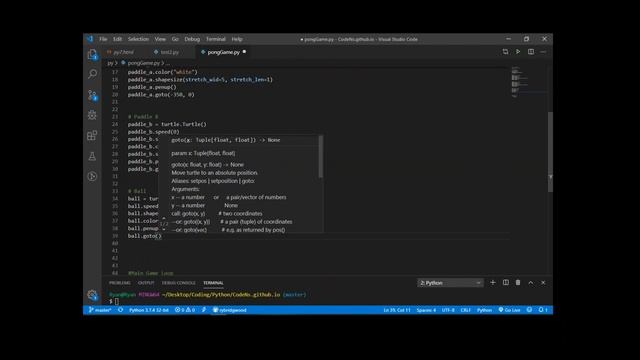
Task: Select the pongGame.py editor tab
Action: coord(223,52)
